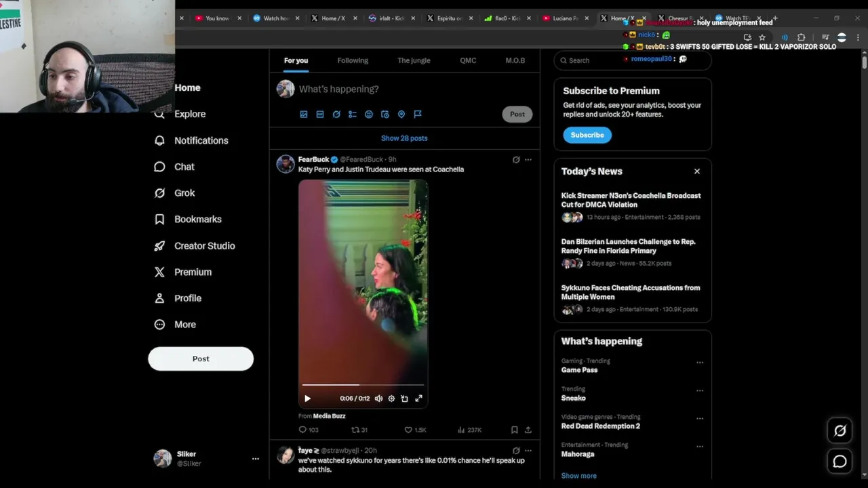The image size is (868, 488).
Task: Open Grok image tool in composer toolbar
Action: (336, 115)
